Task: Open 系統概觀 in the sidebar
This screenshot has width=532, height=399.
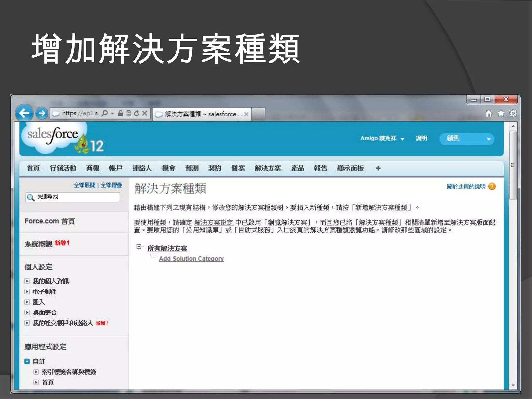Action: point(38,244)
